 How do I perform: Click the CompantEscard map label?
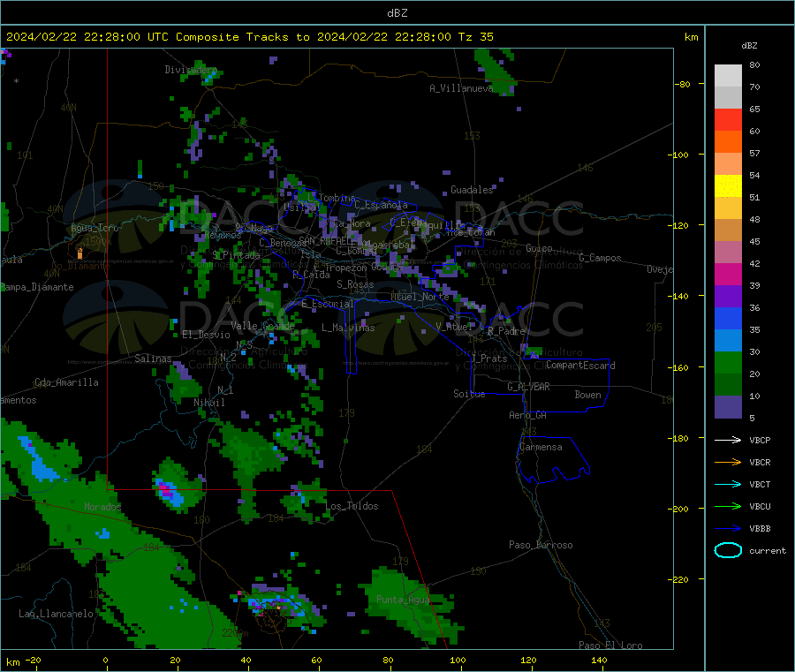tap(580, 365)
